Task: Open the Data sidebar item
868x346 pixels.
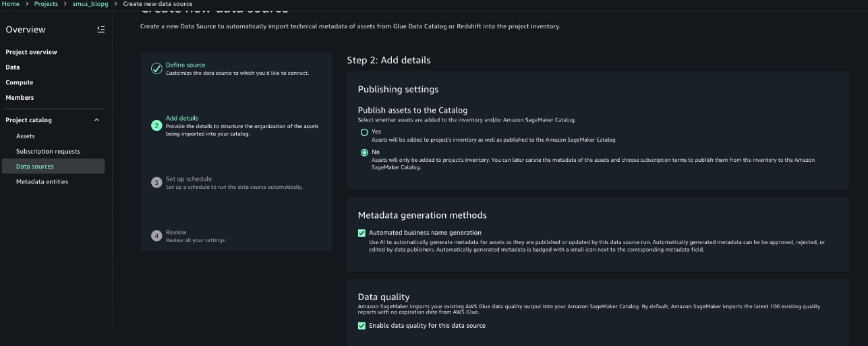Action: point(13,67)
